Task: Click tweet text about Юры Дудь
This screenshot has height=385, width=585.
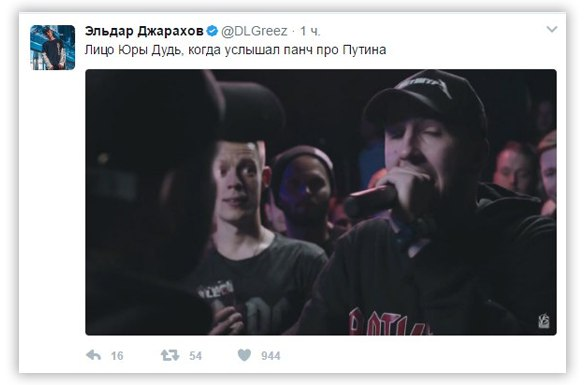Action: tap(235, 50)
